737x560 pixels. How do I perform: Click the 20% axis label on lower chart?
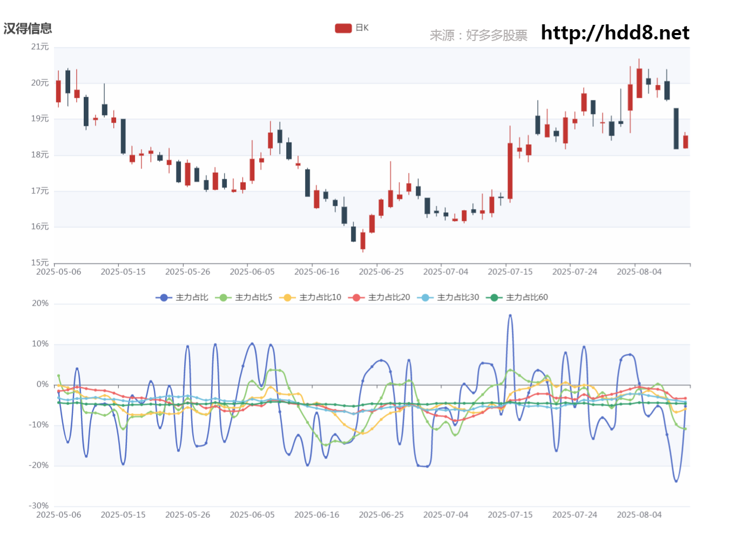(x=40, y=303)
